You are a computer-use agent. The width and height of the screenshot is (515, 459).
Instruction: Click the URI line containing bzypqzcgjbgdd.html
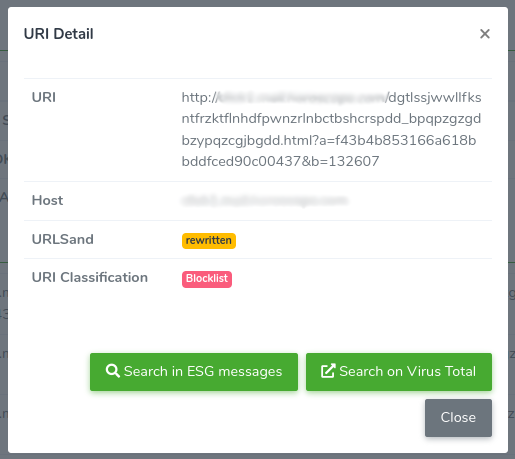click(329, 141)
